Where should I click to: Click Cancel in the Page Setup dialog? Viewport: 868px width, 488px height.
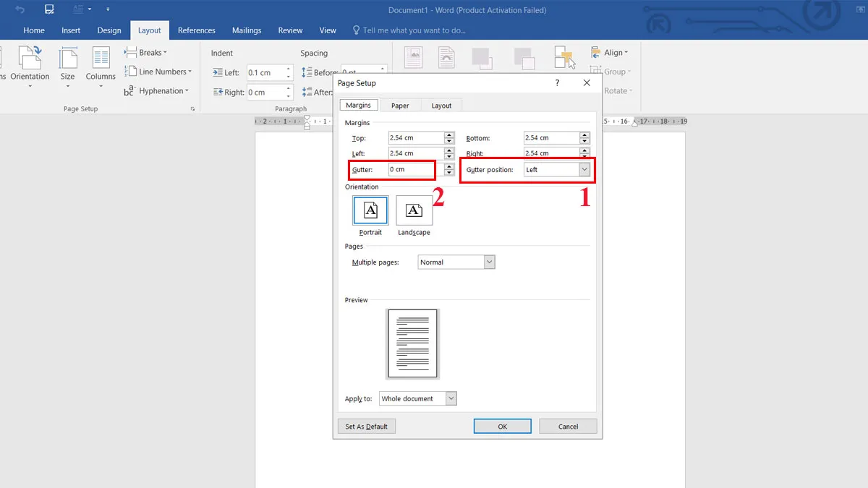click(568, 427)
